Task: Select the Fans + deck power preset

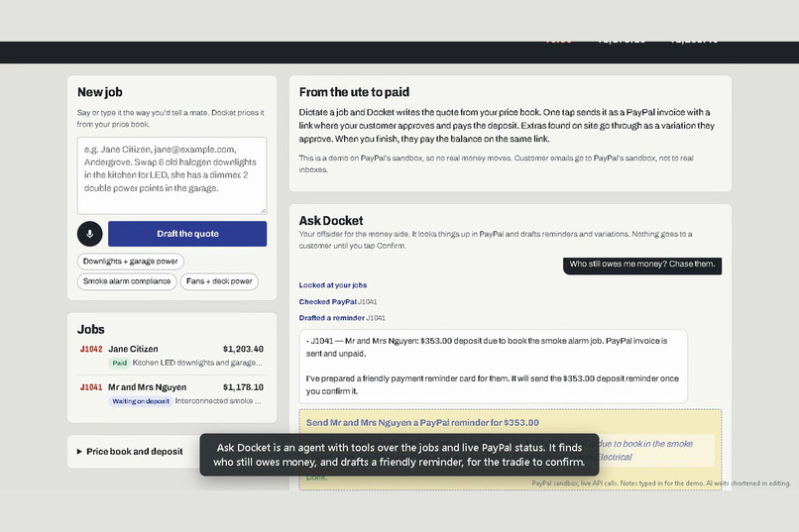Action: (x=219, y=281)
